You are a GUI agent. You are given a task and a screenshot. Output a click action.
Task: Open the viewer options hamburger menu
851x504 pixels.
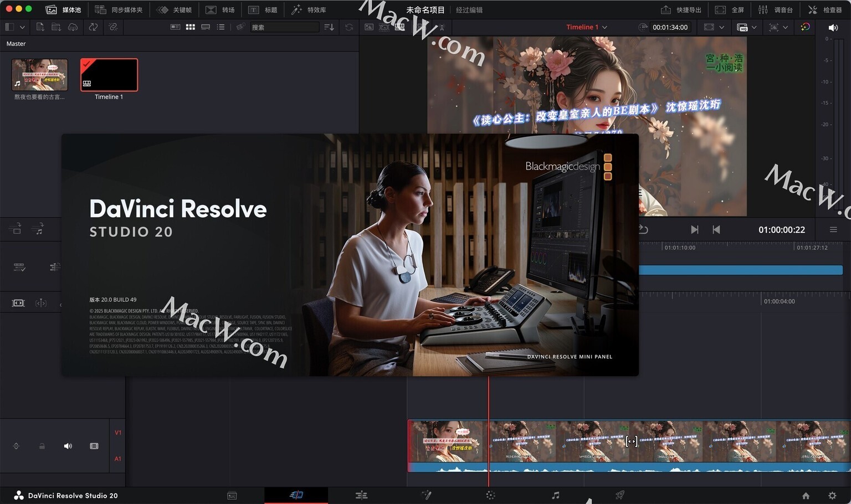[x=833, y=229]
